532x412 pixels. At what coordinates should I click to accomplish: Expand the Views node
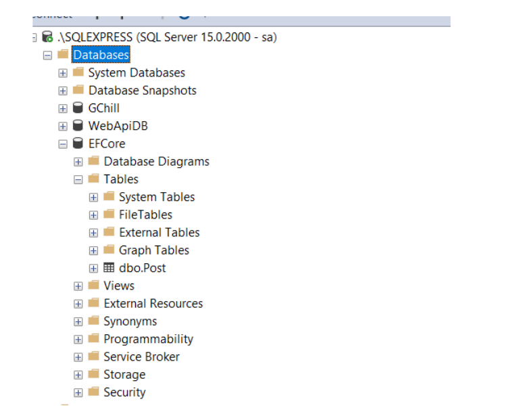click(x=78, y=286)
